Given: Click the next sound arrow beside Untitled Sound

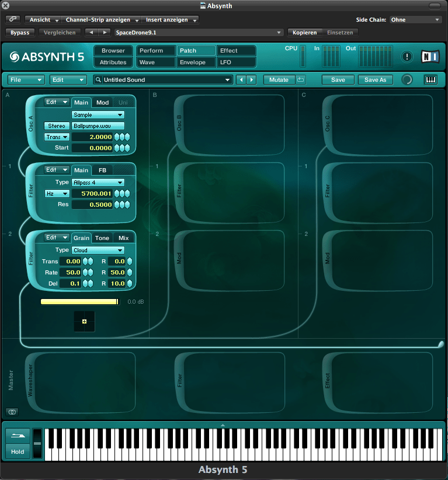Looking at the screenshot, I should click(251, 79).
